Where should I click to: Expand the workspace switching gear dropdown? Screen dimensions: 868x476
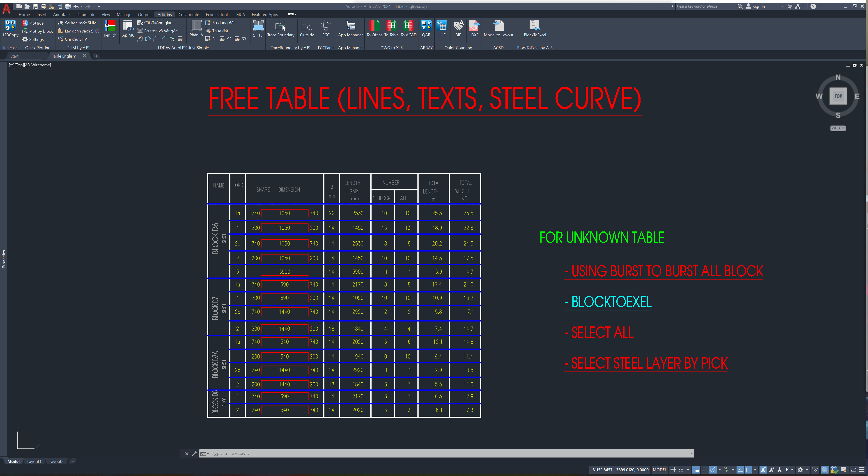(x=807, y=470)
